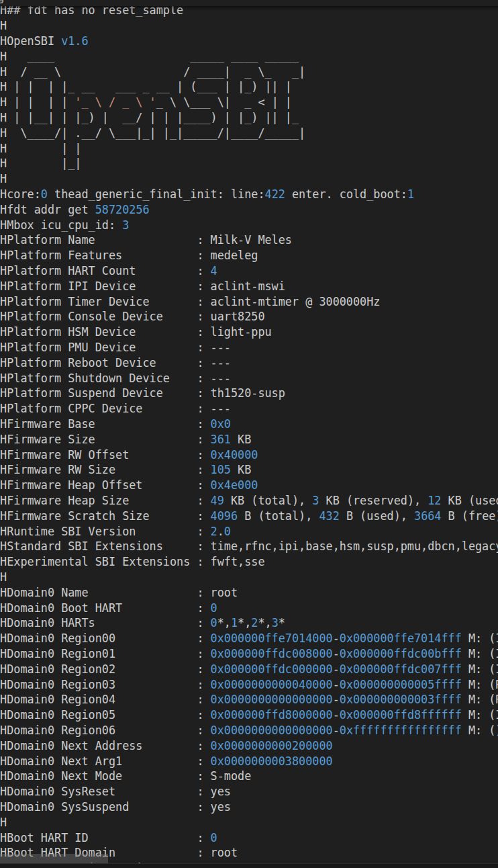Click the Domain0 Next Address 0x0000000000200000 value
Viewport: 498px width, 868px height.
pos(271,746)
